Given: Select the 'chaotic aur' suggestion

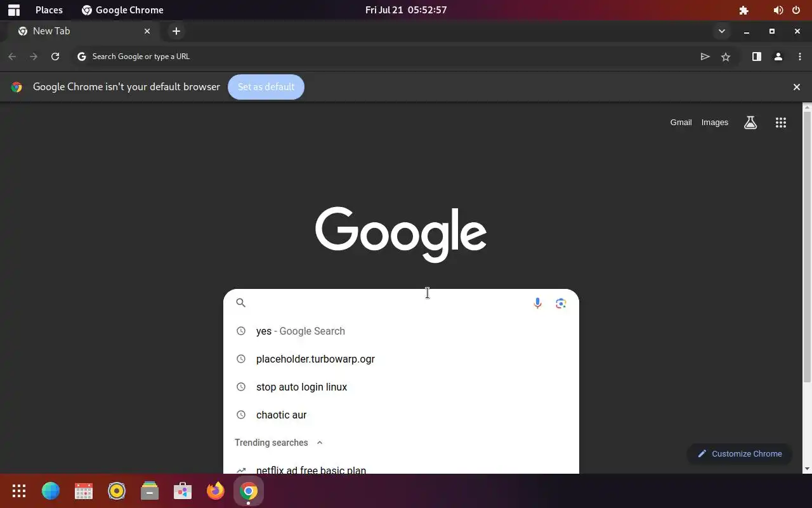Looking at the screenshot, I should click(x=401, y=415).
